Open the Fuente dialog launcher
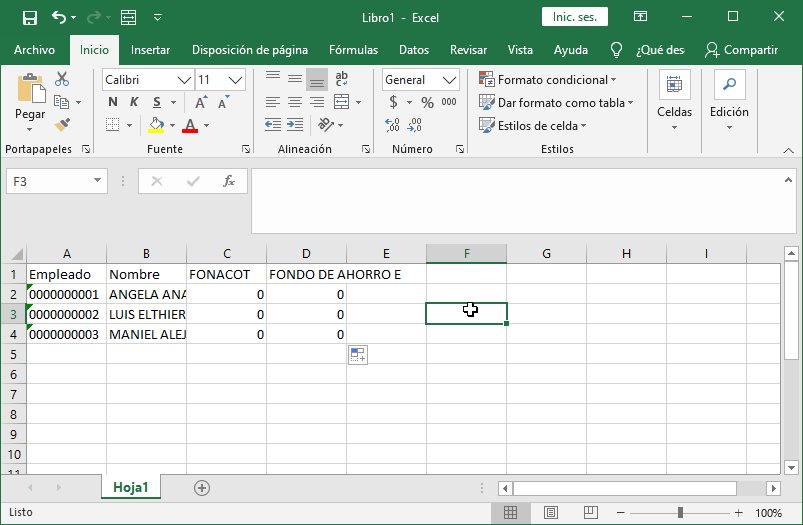Screen dimensions: 803x525 tap(246, 149)
